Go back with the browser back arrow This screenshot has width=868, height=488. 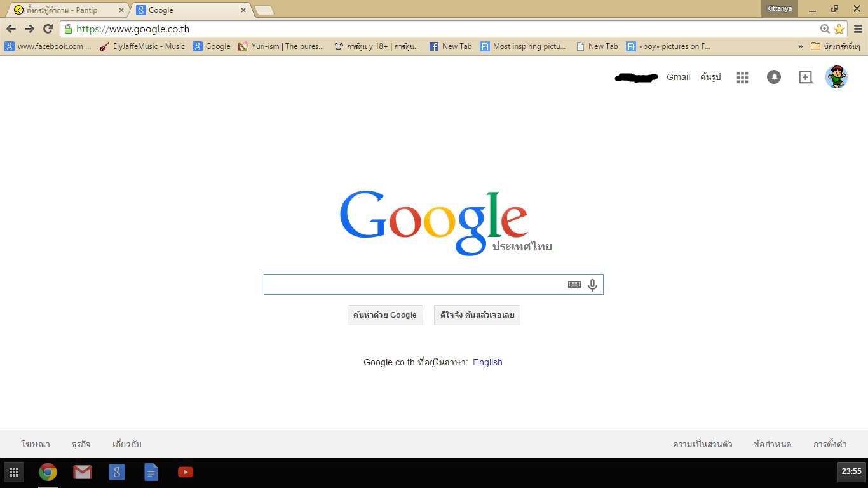[11, 29]
